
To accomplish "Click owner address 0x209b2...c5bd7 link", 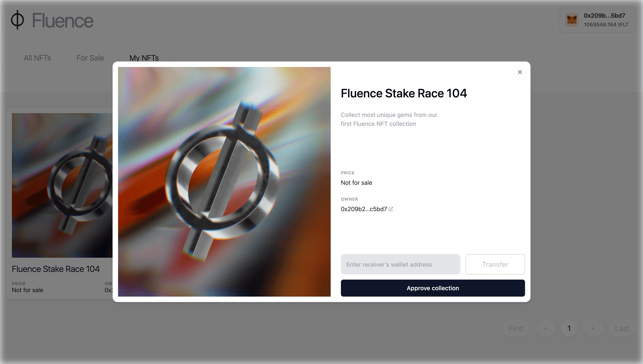I will click(x=364, y=209).
